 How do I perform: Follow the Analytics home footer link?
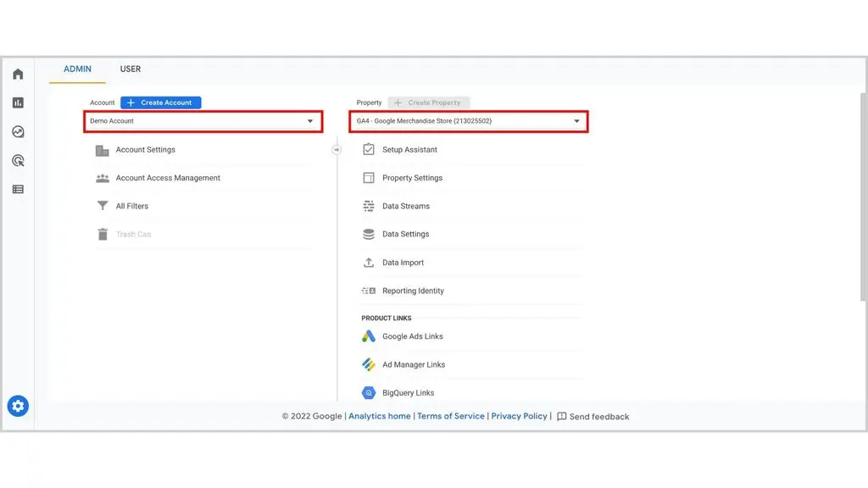pos(380,416)
